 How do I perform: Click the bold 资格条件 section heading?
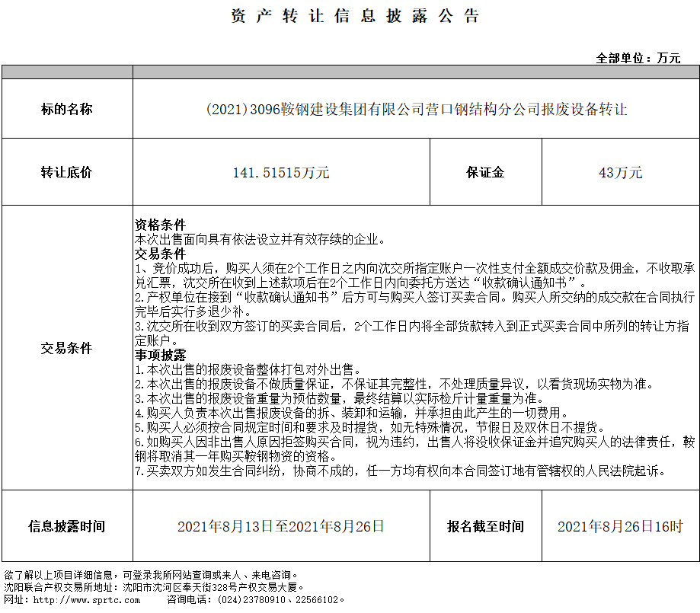tap(160, 225)
